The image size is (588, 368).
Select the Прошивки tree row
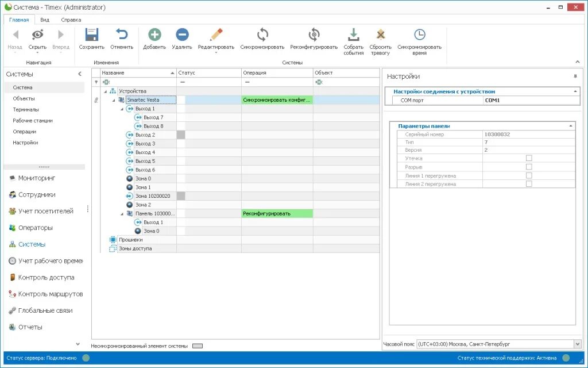click(x=130, y=240)
